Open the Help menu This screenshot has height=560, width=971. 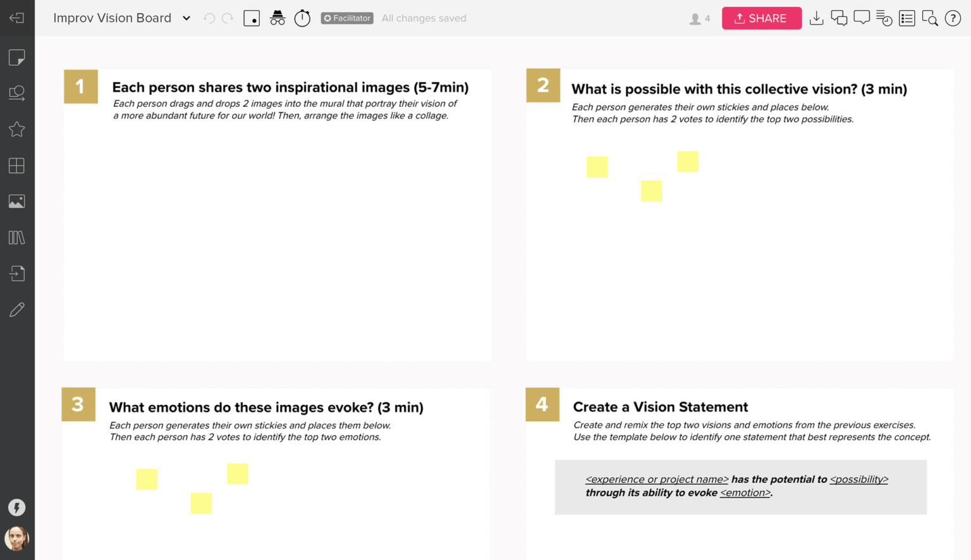click(x=953, y=18)
